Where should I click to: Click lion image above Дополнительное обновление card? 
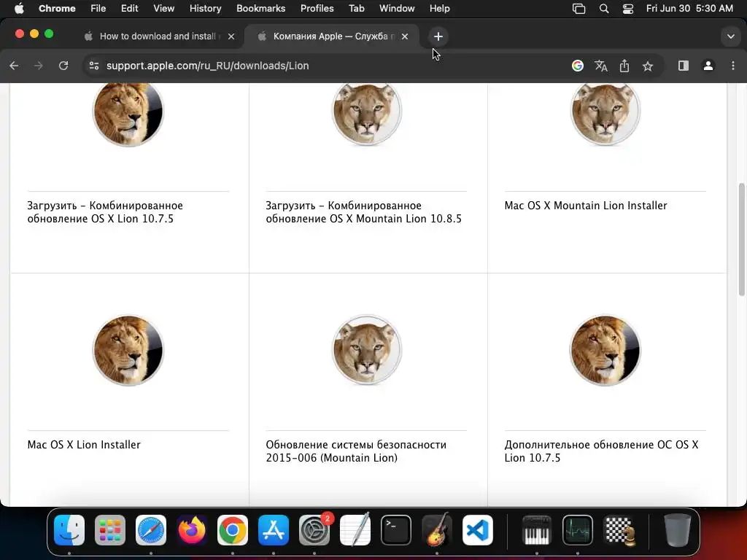605,351
